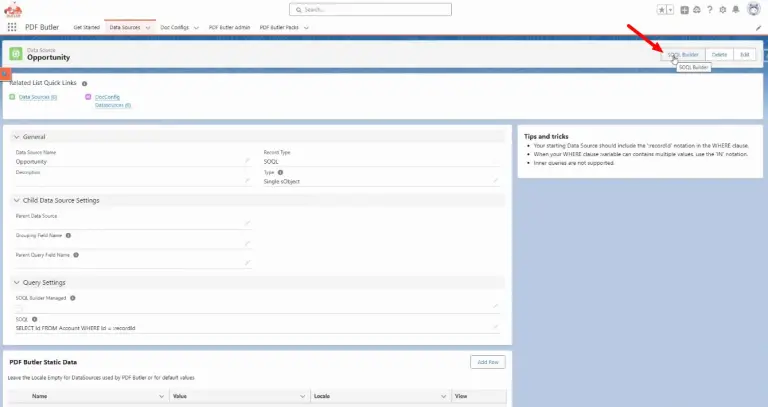Open Name column header menu chevron
The height and width of the screenshot is (407, 768).
click(x=162, y=396)
